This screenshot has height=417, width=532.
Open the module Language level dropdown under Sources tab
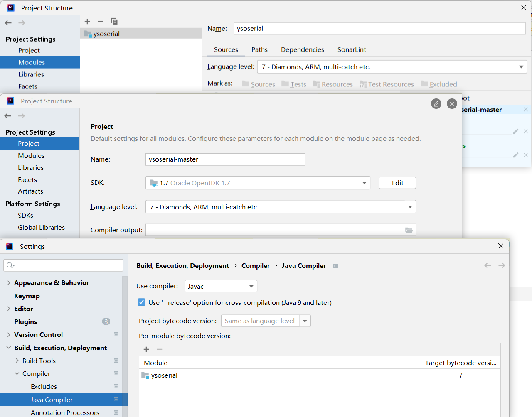[392, 67]
